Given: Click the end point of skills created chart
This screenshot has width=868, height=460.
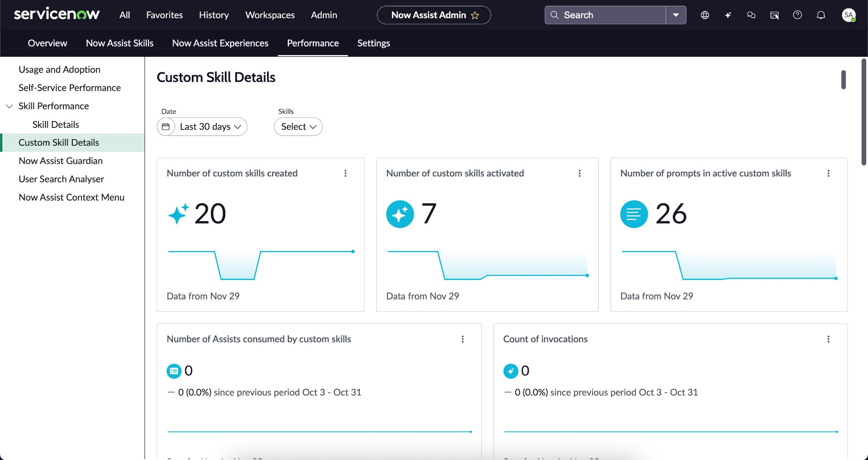Looking at the screenshot, I should tap(353, 251).
